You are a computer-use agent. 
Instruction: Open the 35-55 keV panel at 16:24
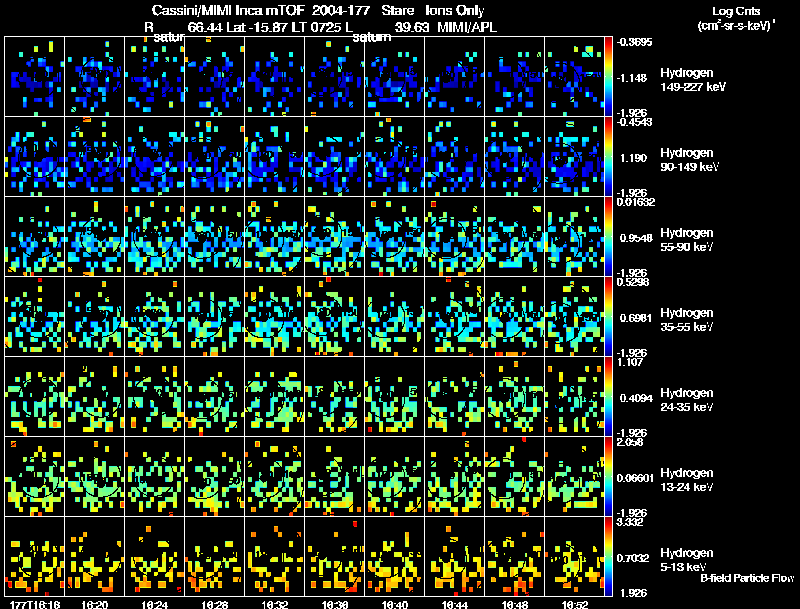click(x=155, y=317)
